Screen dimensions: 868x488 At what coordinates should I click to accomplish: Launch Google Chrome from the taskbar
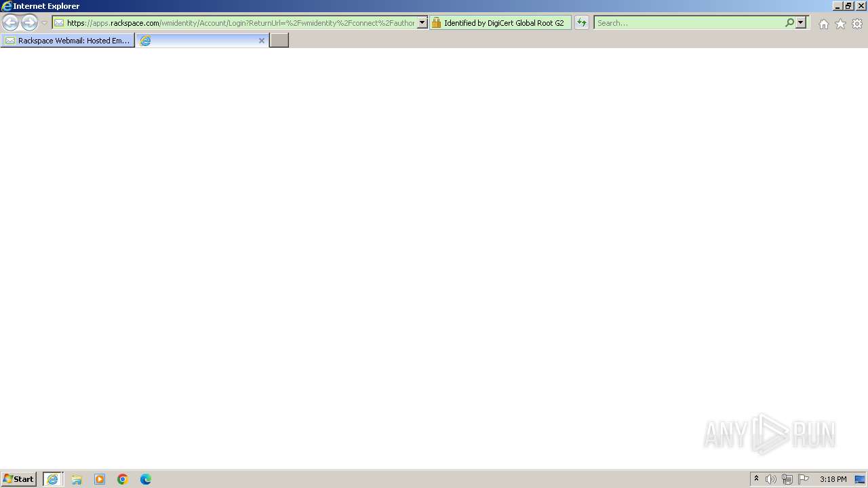pos(123,479)
